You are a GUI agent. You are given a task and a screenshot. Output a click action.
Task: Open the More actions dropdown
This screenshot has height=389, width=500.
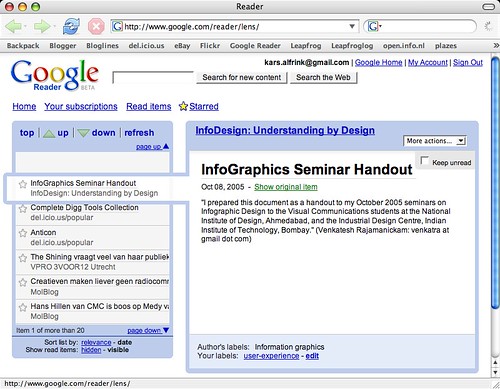pyautogui.click(x=435, y=141)
